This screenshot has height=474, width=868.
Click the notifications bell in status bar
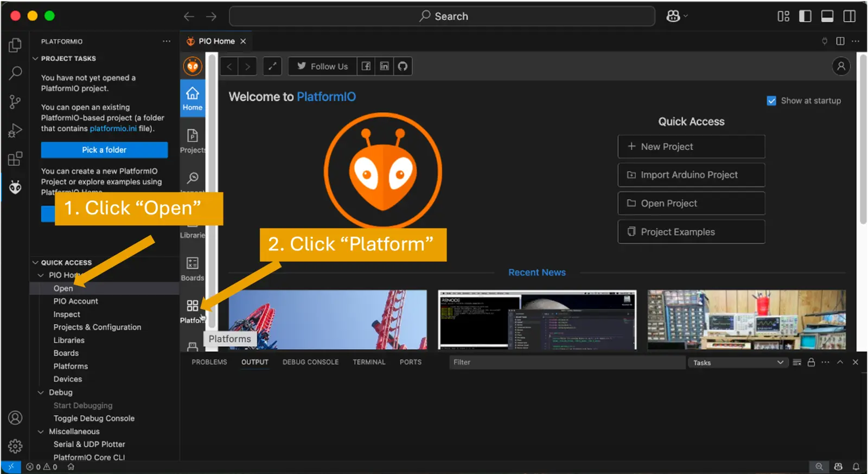click(856, 467)
